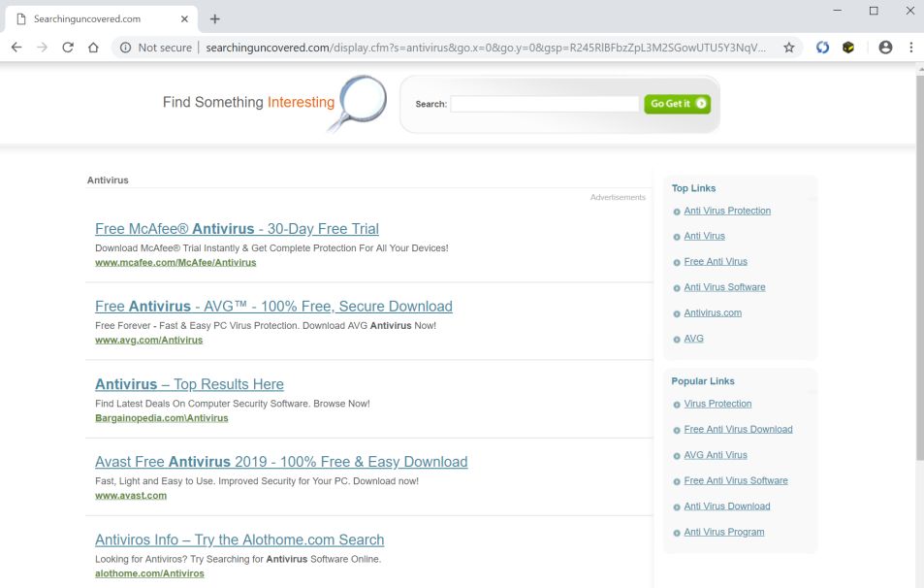This screenshot has width=924, height=588.
Task: Open www.avg.com/Antivirus URL link
Action: point(148,341)
